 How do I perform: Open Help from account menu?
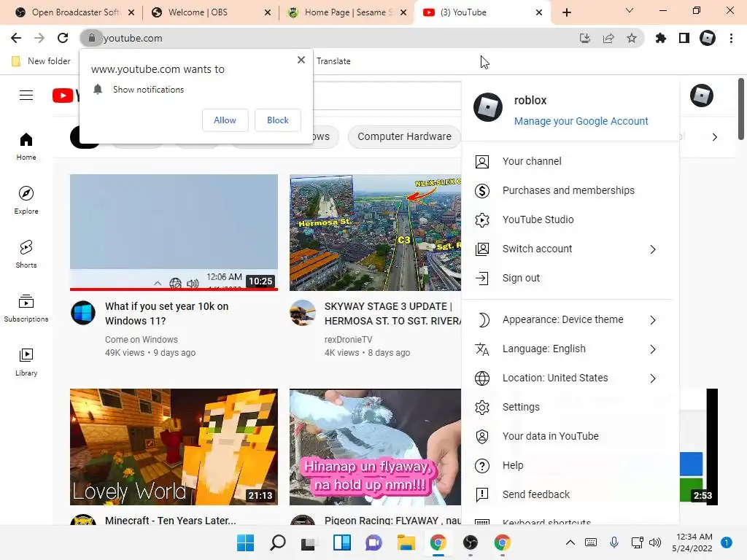(570, 465)
